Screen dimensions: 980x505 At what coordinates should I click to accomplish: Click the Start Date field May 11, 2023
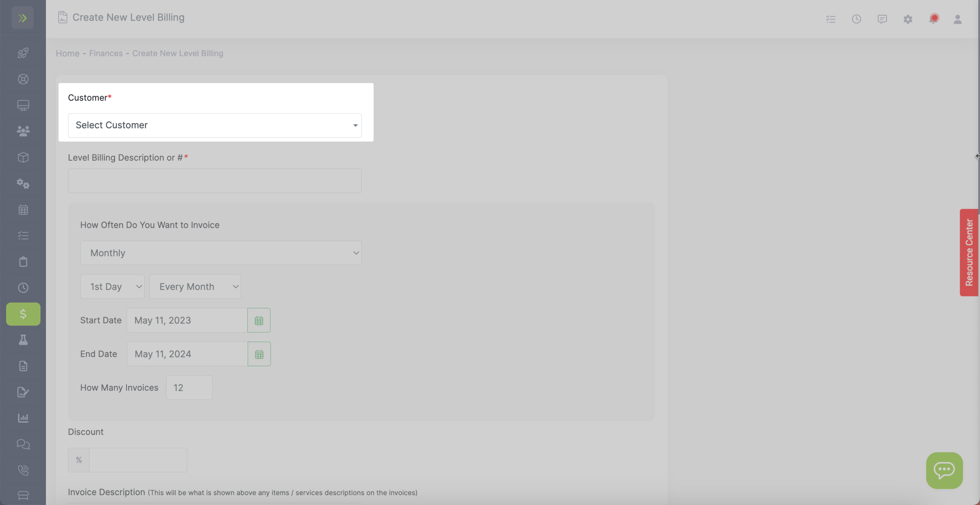click(187, 320)
